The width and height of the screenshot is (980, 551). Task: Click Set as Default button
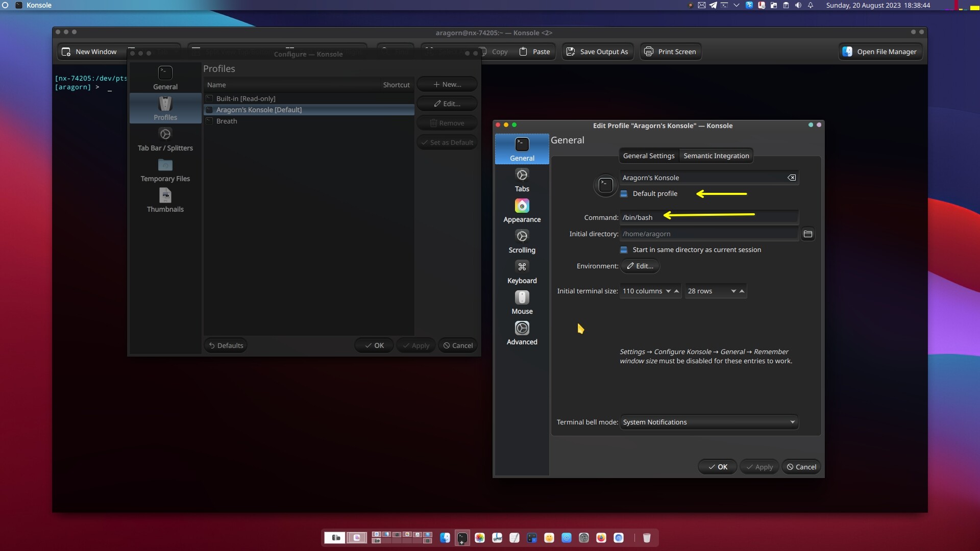[447, 142]
